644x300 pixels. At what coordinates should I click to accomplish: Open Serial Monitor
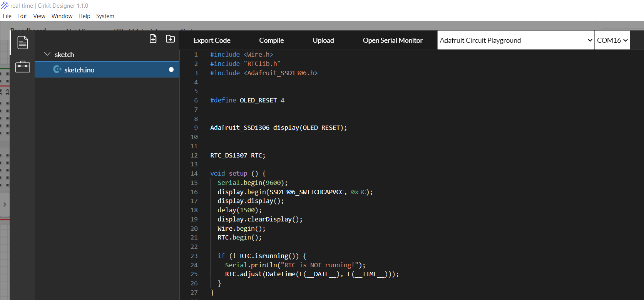pyautogui.click(x=392, y=40)
